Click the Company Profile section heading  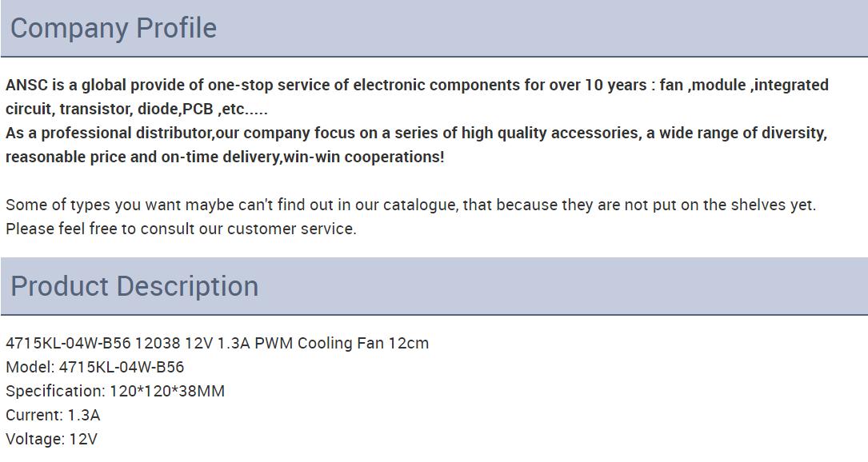[x=113, y=28]
